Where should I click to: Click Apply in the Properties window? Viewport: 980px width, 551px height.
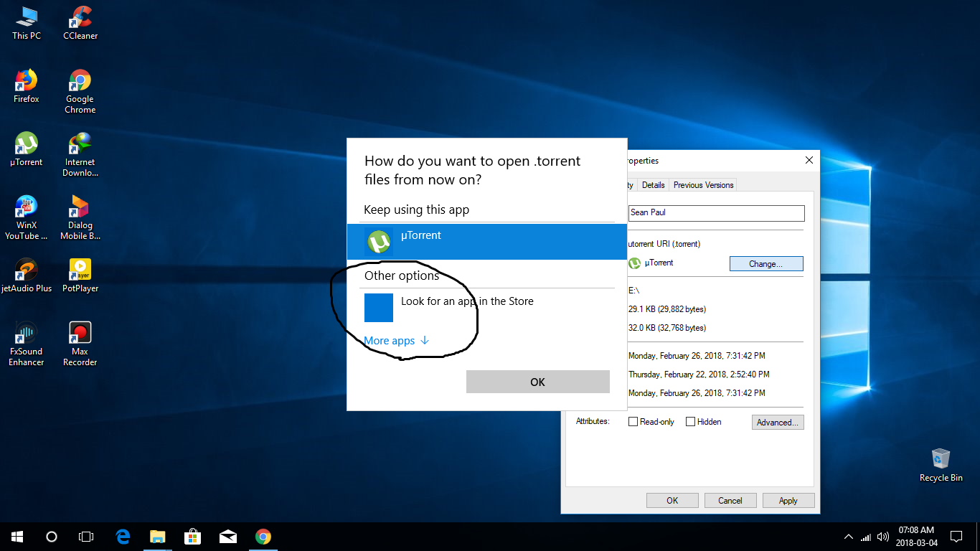tap(788, 501)
